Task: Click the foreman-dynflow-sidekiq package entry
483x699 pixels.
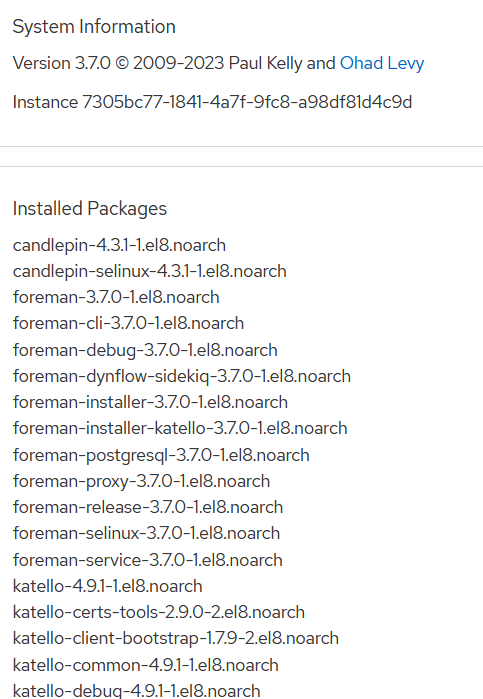Action: click(x=182, y=376)
